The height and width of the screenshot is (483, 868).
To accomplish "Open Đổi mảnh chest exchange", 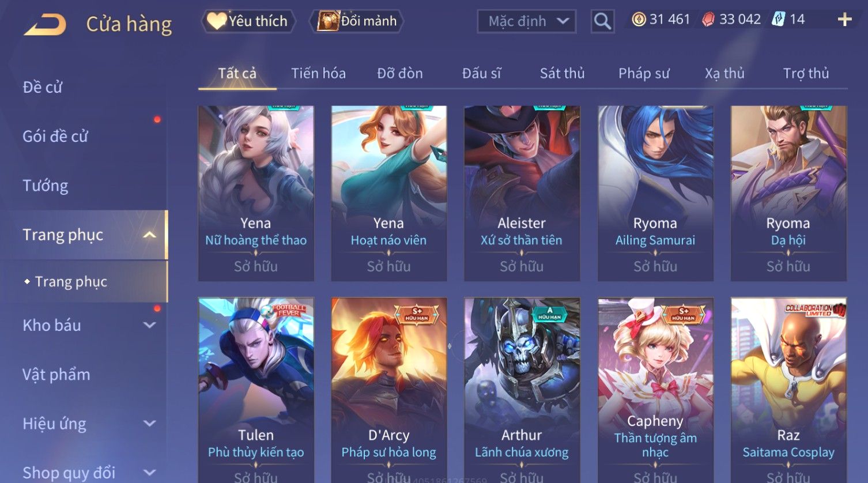I will tap(357, 21).
